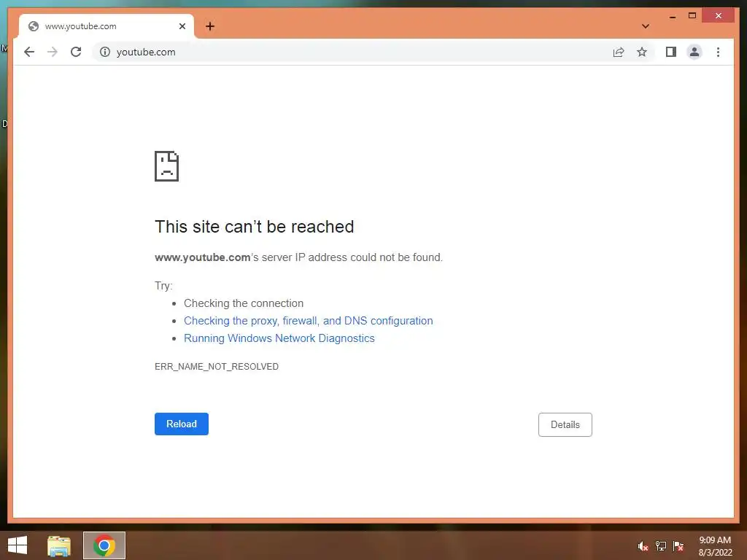Expand the tab search chevron

646,26
